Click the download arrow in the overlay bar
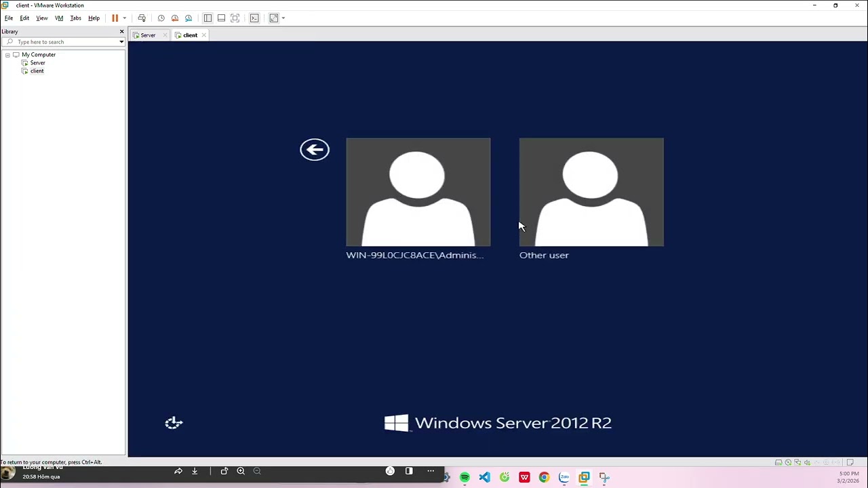 (x=195, y=471)
